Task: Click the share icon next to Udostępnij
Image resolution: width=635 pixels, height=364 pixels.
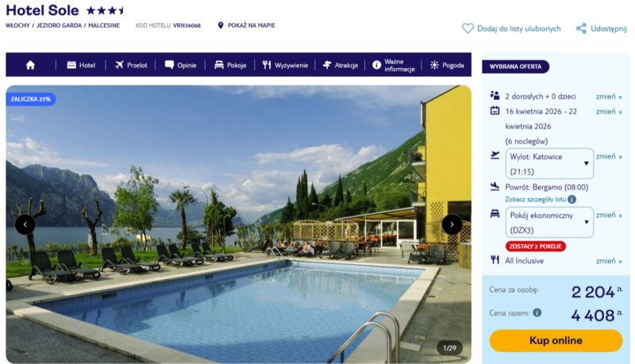Action: point(581,29)
